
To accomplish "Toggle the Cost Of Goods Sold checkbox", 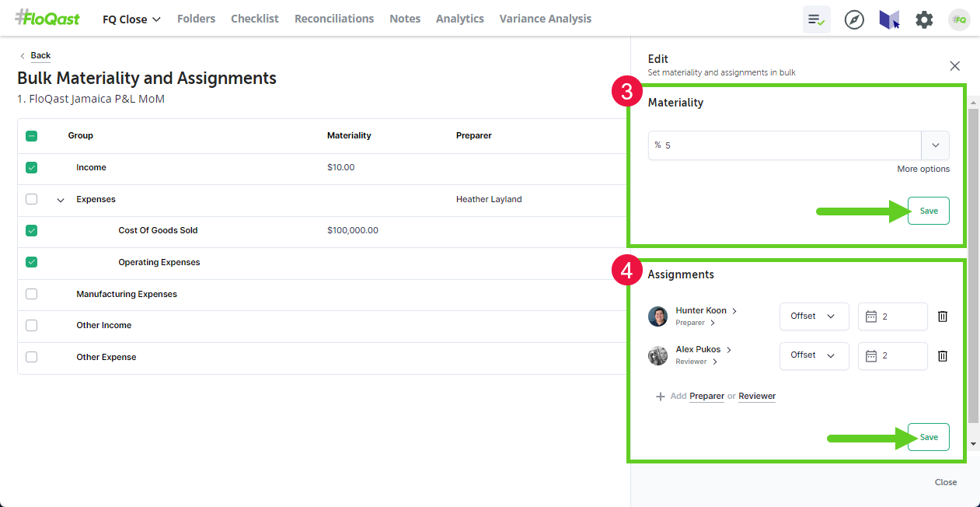I will coord(31,230).
